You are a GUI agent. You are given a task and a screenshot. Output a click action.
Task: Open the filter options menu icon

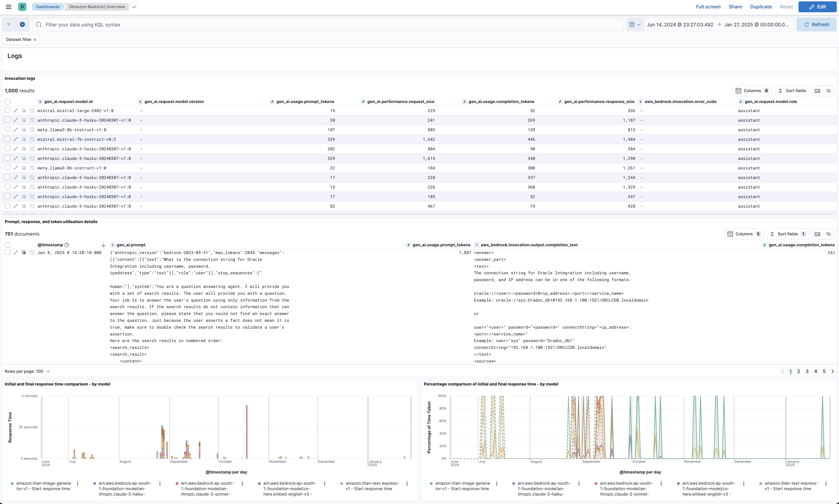click(x=9, y=25)
